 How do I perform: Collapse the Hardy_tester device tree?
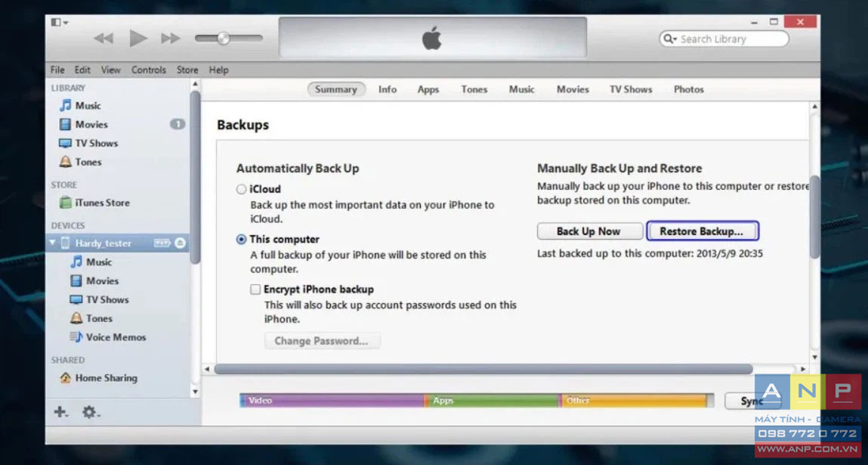(x=53, y=243)
